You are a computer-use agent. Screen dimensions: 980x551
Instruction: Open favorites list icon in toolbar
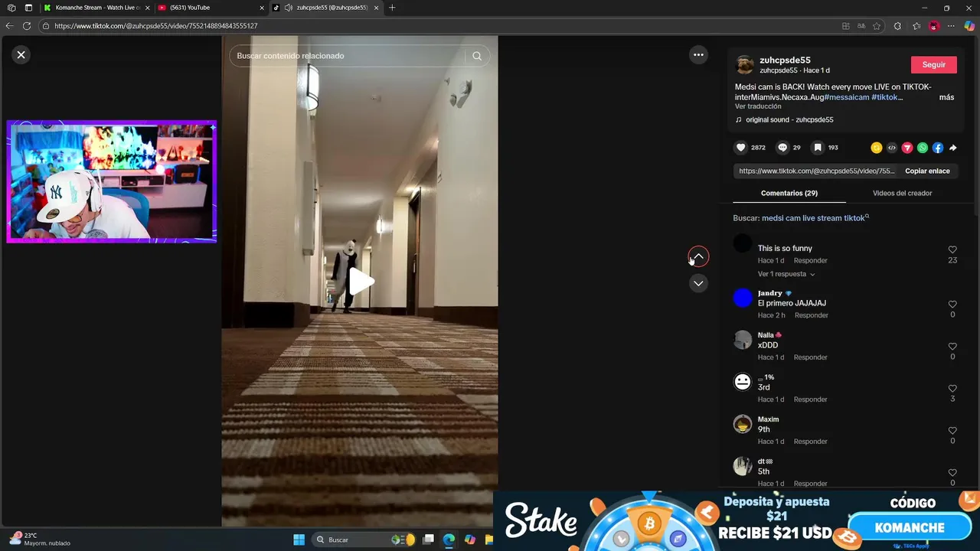pyautogui.click(x=916, y=26)
